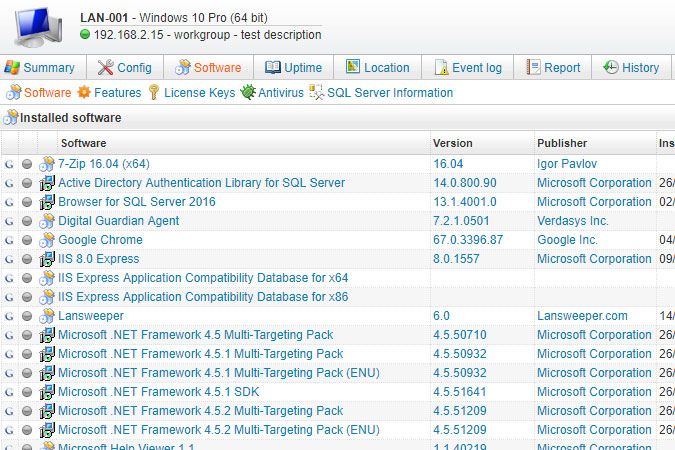Go to the Event log tab
This screenshot has height=450, width=675.
tap(467, 68)
